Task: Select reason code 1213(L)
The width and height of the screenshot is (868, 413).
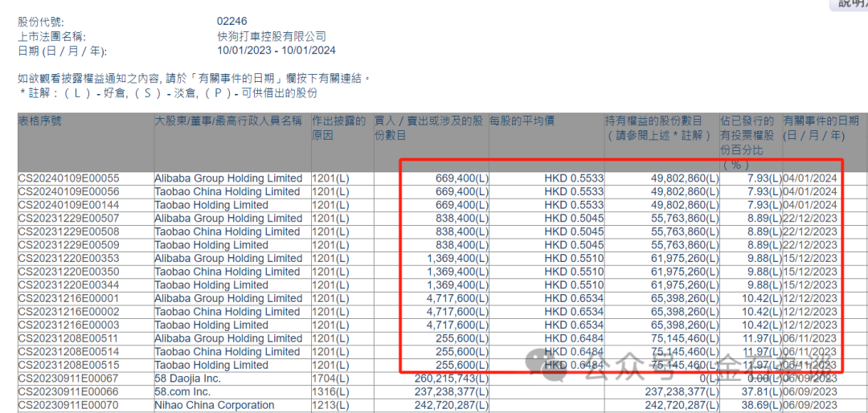Action: click(331, 405)
